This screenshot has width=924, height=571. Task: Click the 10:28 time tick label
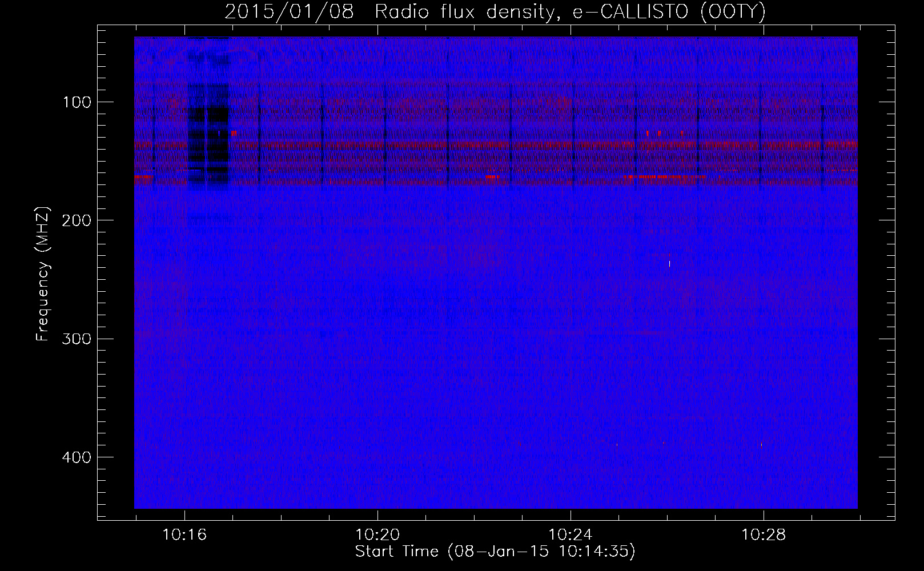pyautogui.click(x=764, y=535)
